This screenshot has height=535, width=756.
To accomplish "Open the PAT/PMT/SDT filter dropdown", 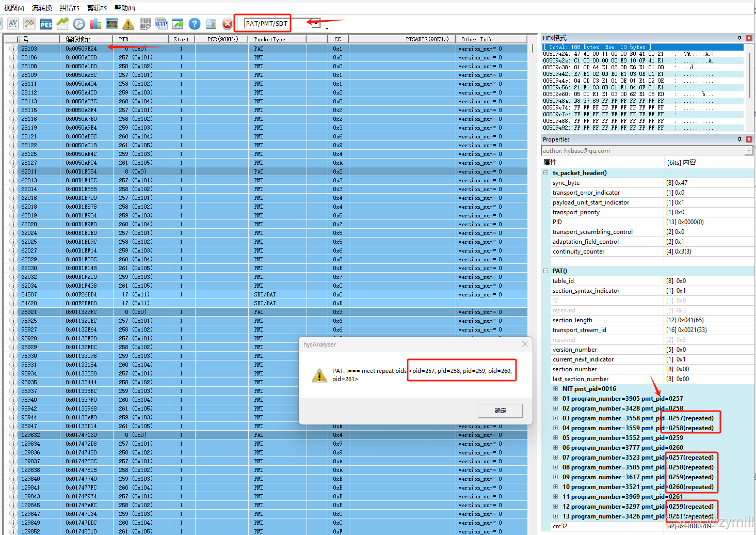I will pos(316,23).
